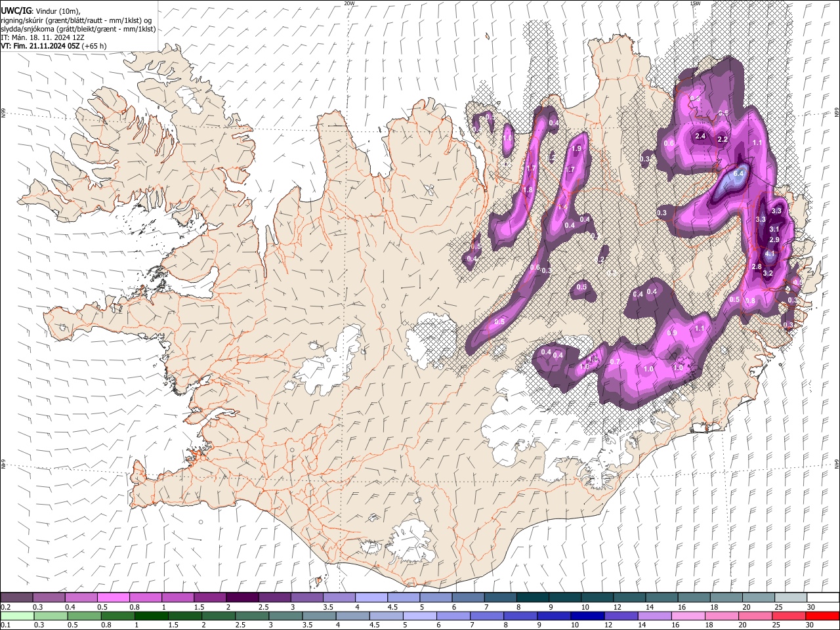
Task: Choose the upper-scale swatch labeled 4
Action: pos(371,598)
